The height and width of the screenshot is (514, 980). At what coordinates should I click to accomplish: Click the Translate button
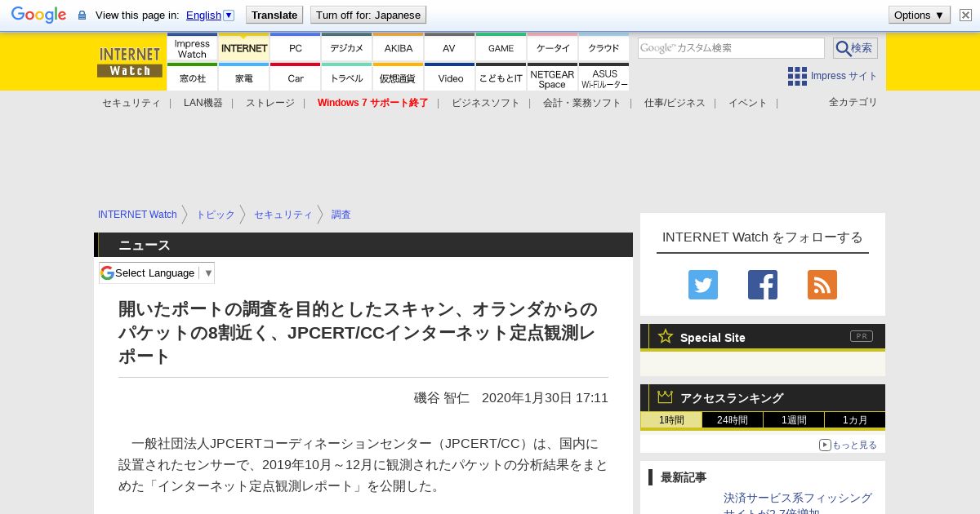click(274, 15)
